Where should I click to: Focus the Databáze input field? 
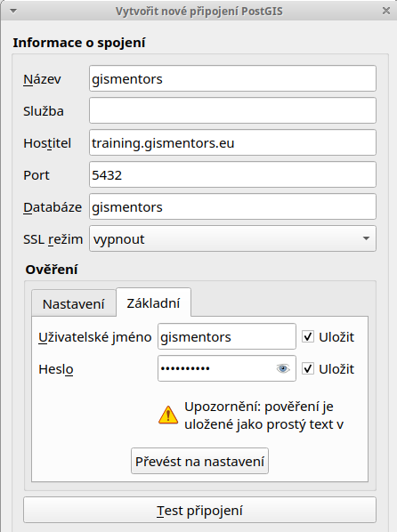click(232, 206)
